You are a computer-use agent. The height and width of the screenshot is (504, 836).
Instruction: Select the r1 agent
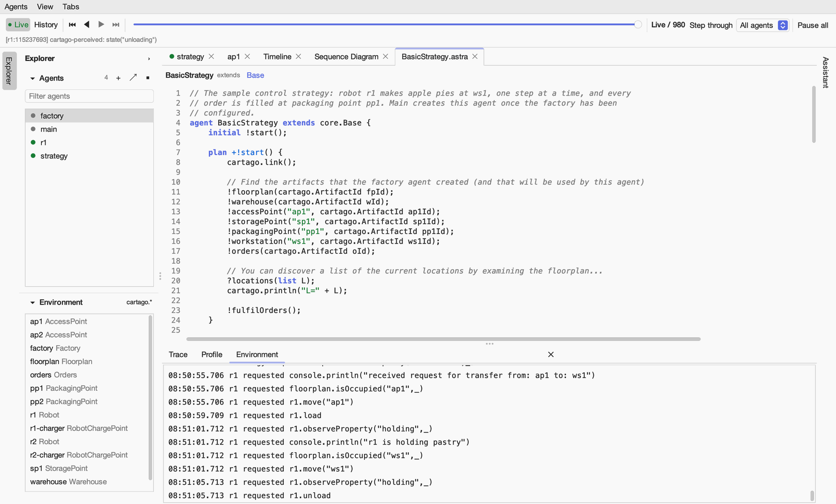tap(89, 143)
